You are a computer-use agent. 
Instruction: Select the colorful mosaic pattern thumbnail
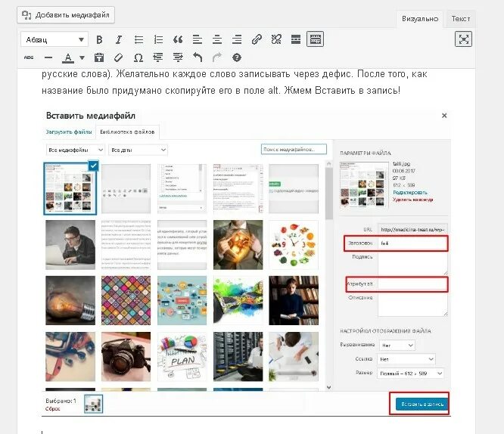coord(126,300)
